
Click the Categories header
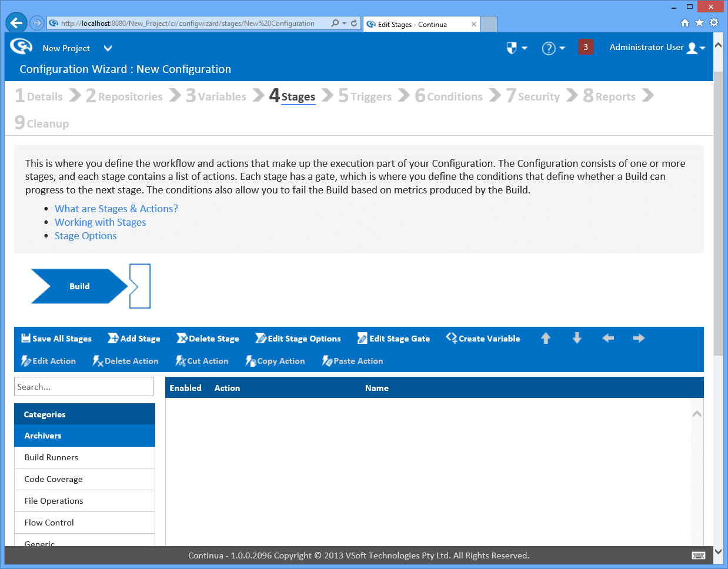click(x=85, y=414)
